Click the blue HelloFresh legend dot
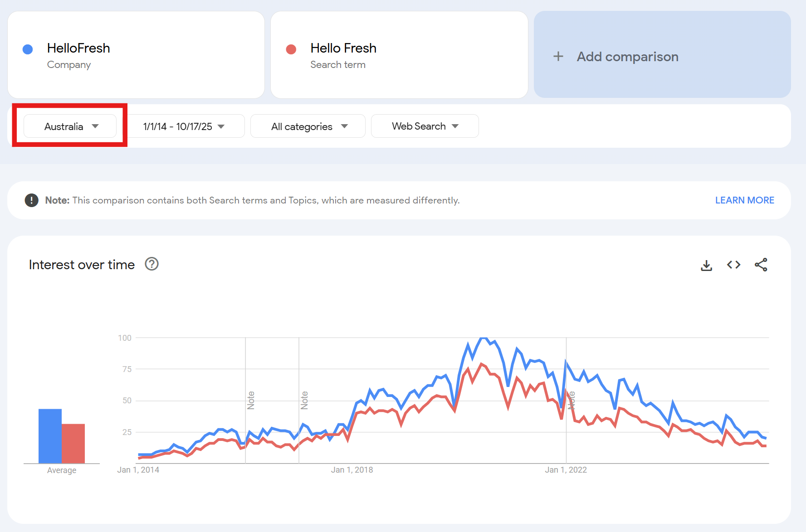This screenshot has width=806, height=532. (x=28, y=49)
